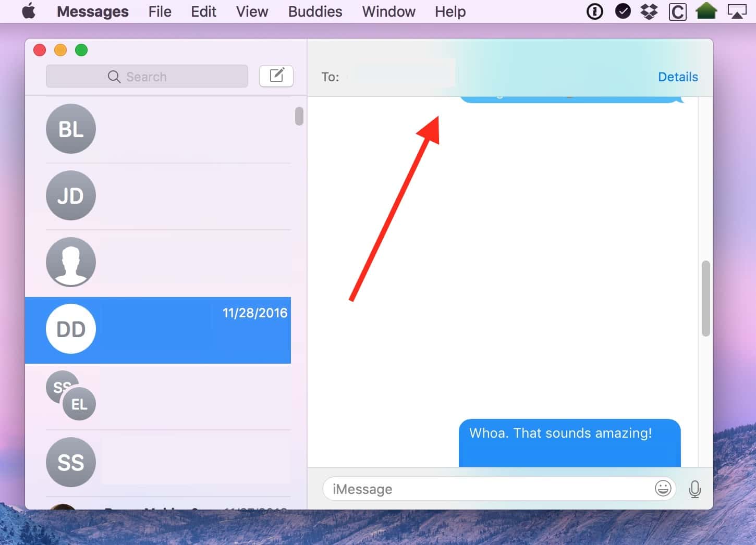Image resolution: width=756 pixels, height=545 pixels.
Task: Open the View menu
Action: pos(252,11)
